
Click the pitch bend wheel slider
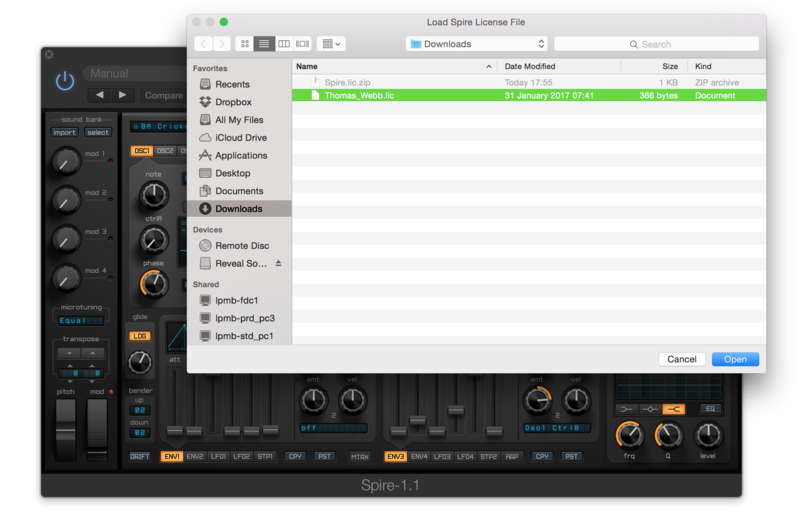[65, 429]
